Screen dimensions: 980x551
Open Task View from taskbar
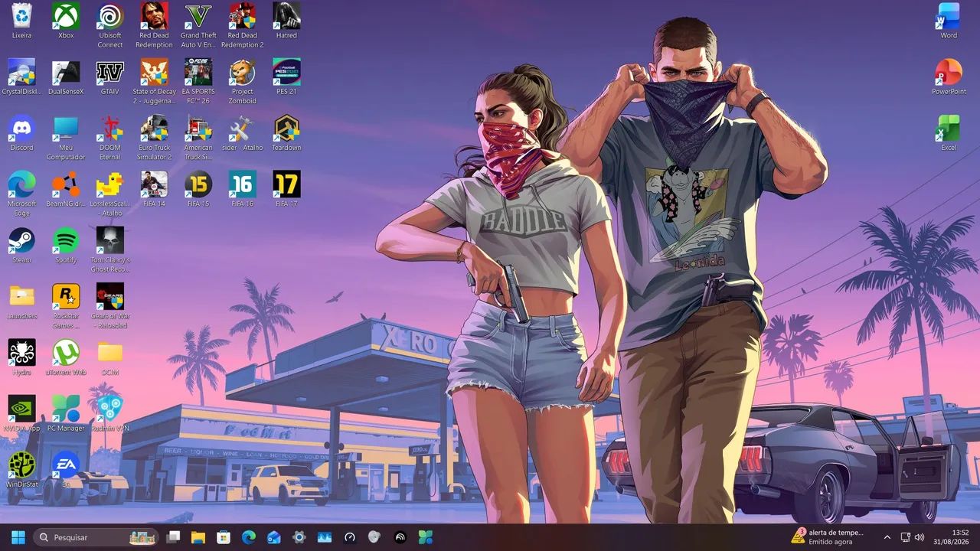173,537
